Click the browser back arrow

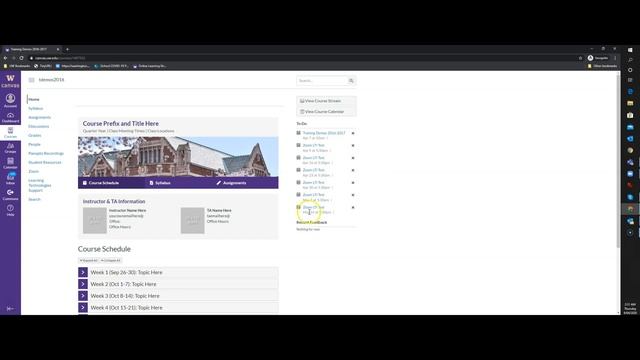tap(5, 58)
